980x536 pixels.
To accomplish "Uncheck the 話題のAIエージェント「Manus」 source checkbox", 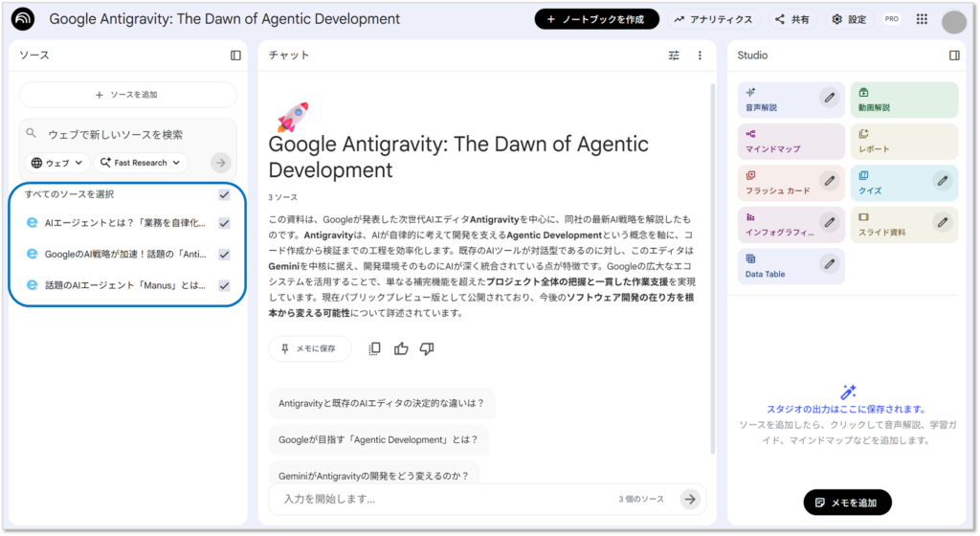I will point(224,285).
